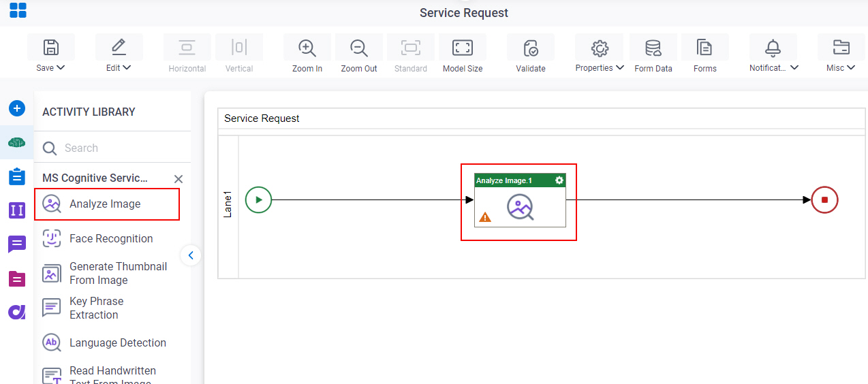The height and width of the screenshot is (384, 868).
Task: Select Analyze Image in Activity Library
Action: tap(107, 204)
